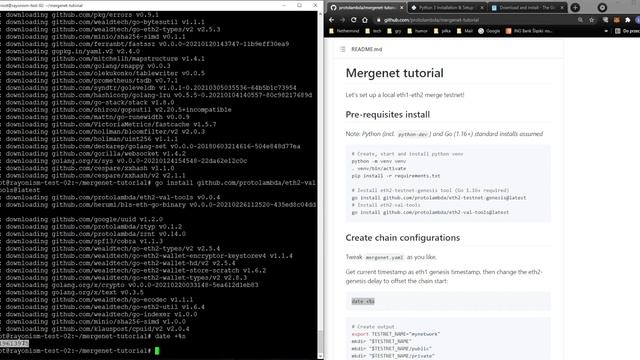Screen dimensions: 640x360
Task: Open the MetaMask fox extension
Action: 616,20
